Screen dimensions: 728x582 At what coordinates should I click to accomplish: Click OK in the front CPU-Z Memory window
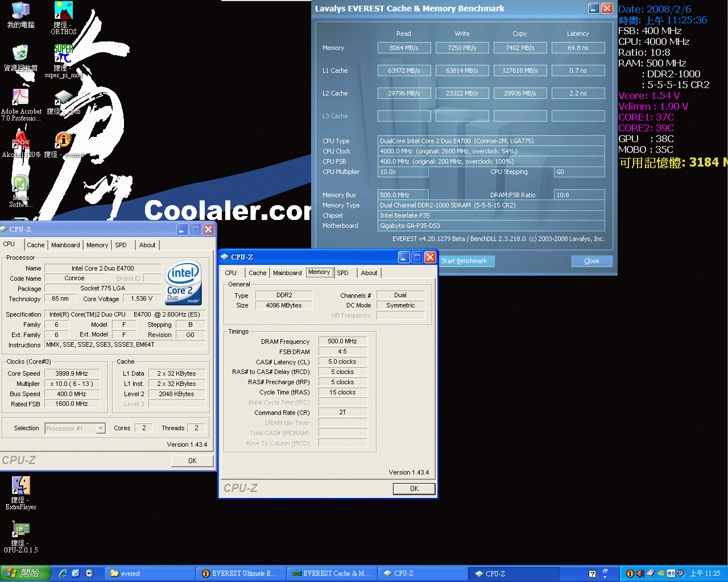coord(414,489)
